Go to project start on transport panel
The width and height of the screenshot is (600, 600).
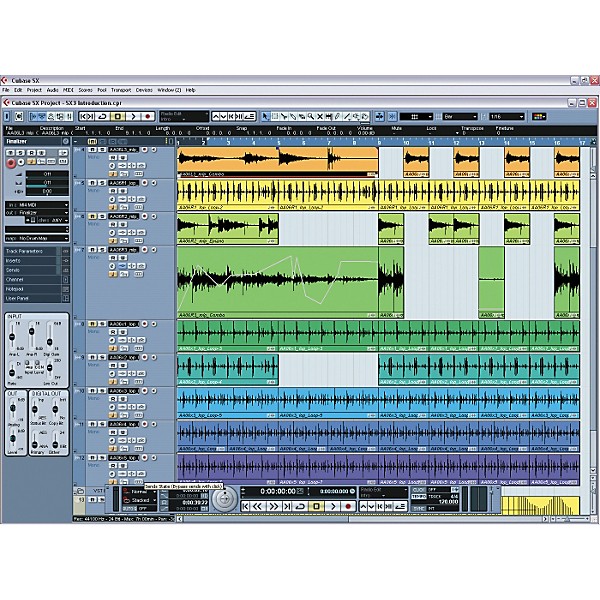click(x=246, y=507)
